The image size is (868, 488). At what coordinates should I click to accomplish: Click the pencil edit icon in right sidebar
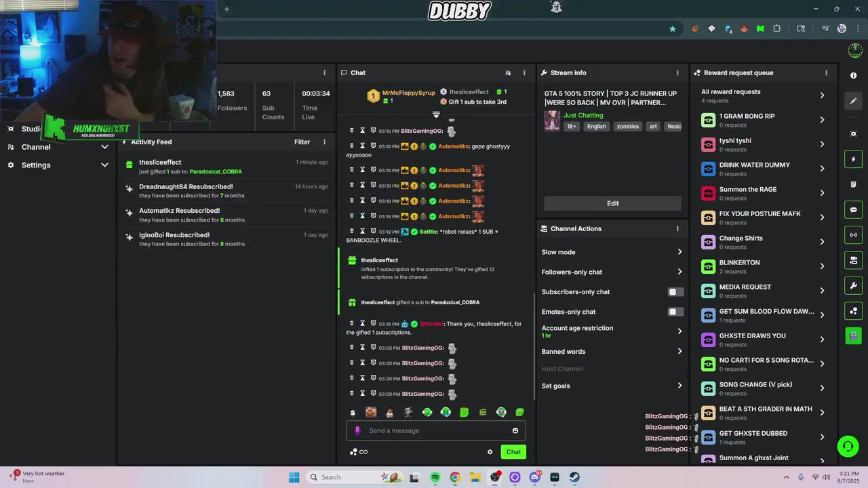(x=854, y=101)
